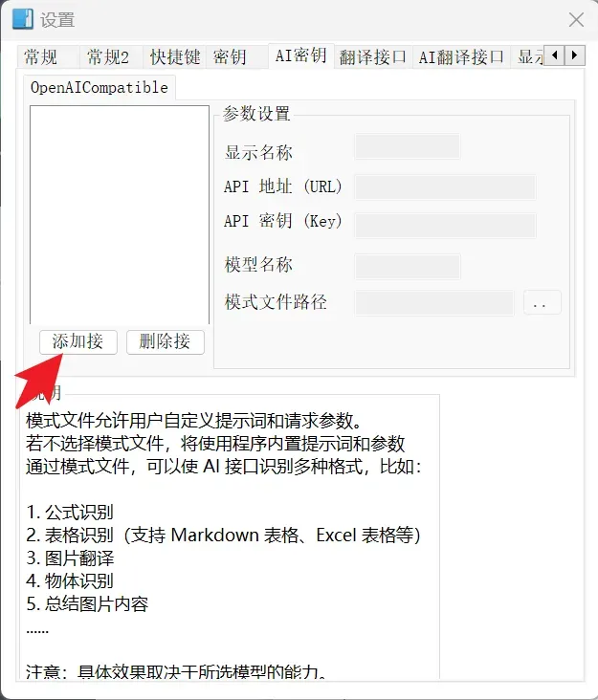The width and height of the screenshot is (598, 700).
Task: Click the API 密钥 (Key) field
Action: tap(445, 226)
